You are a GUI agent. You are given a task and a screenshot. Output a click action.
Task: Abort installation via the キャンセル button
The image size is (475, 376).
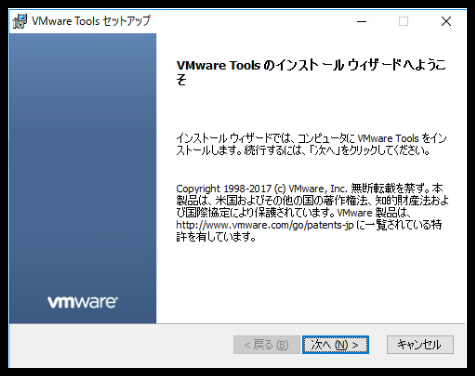(420, 345)
